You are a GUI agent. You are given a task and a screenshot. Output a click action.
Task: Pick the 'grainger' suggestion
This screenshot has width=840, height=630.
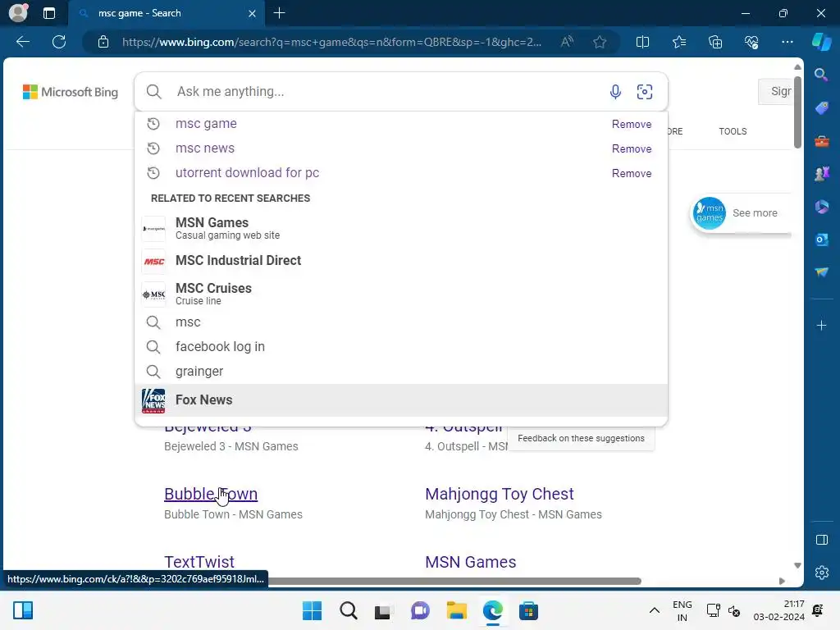click(400, 372)
